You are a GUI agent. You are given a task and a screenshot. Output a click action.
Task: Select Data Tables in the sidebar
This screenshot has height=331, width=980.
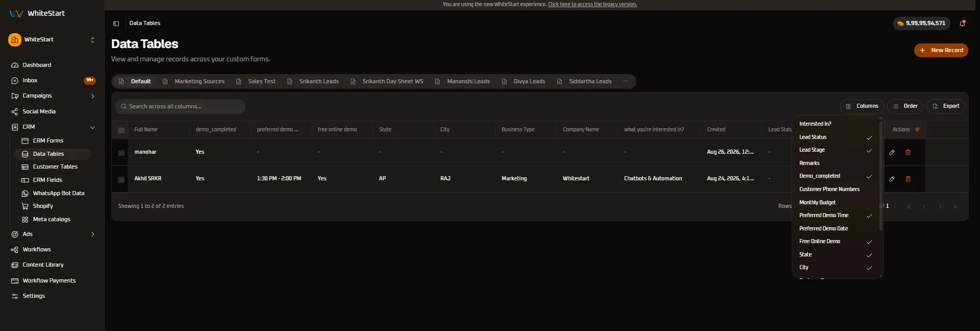pyautogui.click(x=53, y=154)
